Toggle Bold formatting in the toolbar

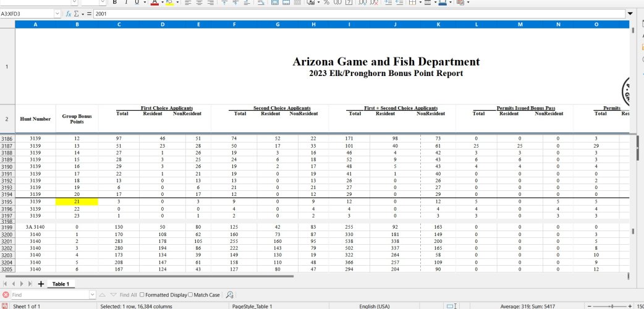pyautogui.click(x=114, y=2)
